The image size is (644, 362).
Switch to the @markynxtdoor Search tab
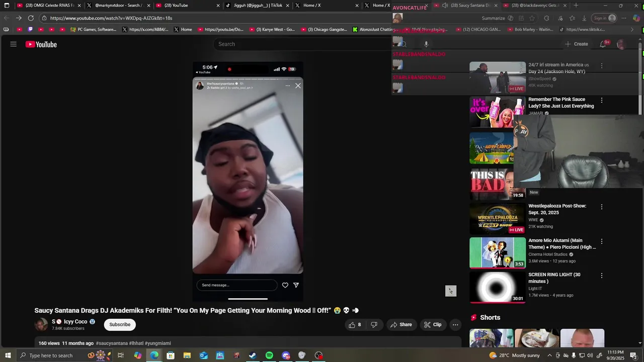[118, 6]
